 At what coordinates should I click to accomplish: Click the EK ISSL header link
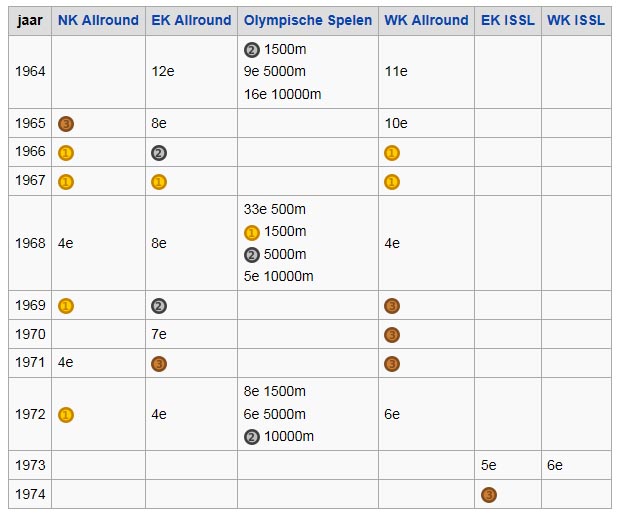[x=508, y=20]
